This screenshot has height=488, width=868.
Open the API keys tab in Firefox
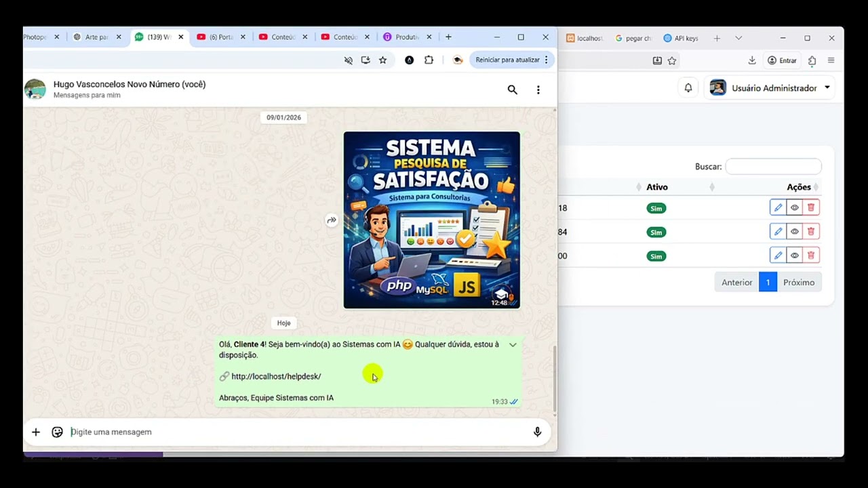click(x=682, y=38)
